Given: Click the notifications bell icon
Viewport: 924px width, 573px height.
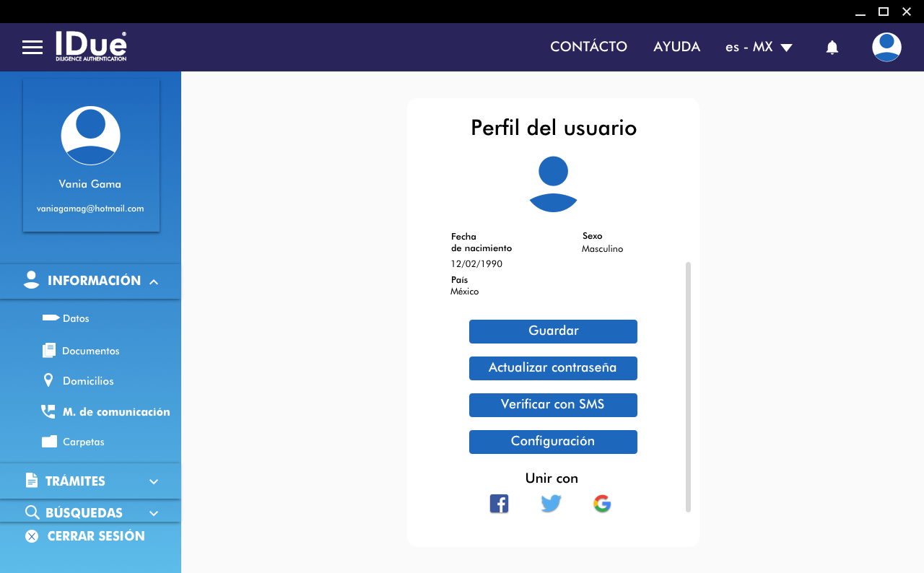Looking at the screenshot, I should click(x=832, y=48).
